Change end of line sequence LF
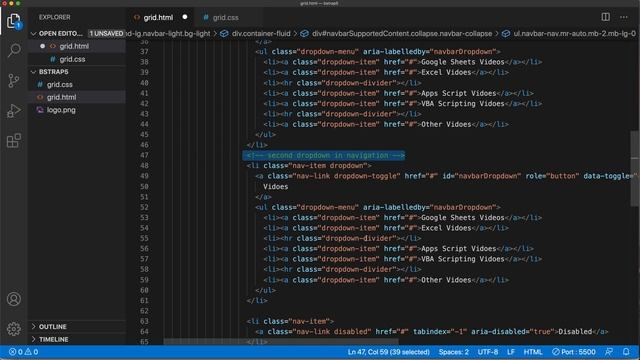Viewport: 640px width, 360px height. coord(511,352)
